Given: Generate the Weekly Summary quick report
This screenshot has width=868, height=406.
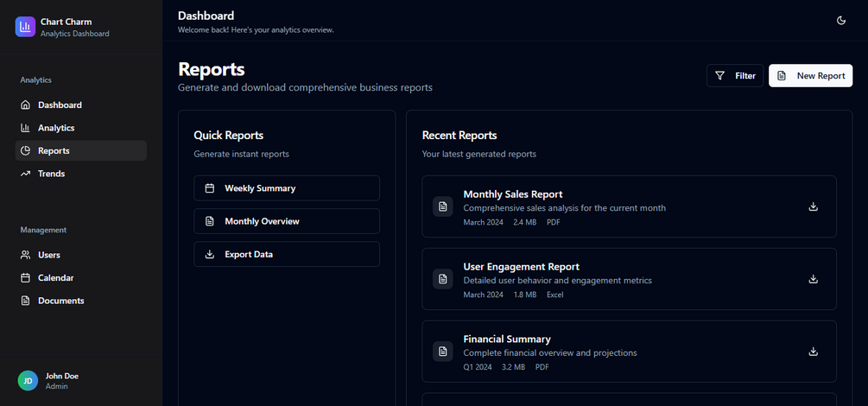Looking at the screenshot, I should click(287, 188).
